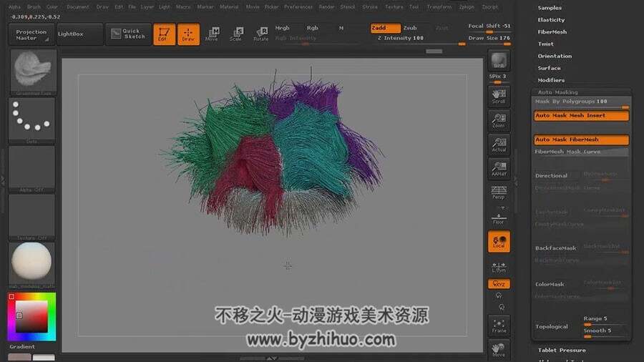Image resolution: width=644 pixels, height=362 pixels.
Task: Open the Texture Off selector
Action: (x=32, y=217)
